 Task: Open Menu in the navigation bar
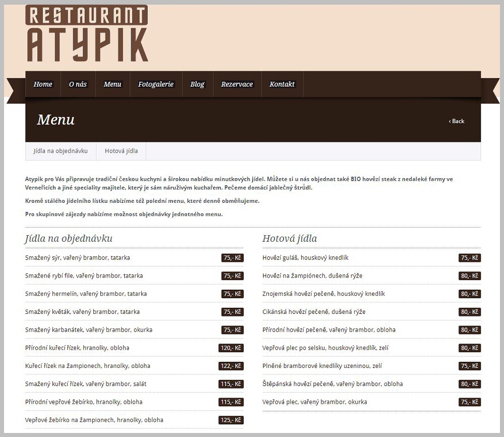pos(113,84)
